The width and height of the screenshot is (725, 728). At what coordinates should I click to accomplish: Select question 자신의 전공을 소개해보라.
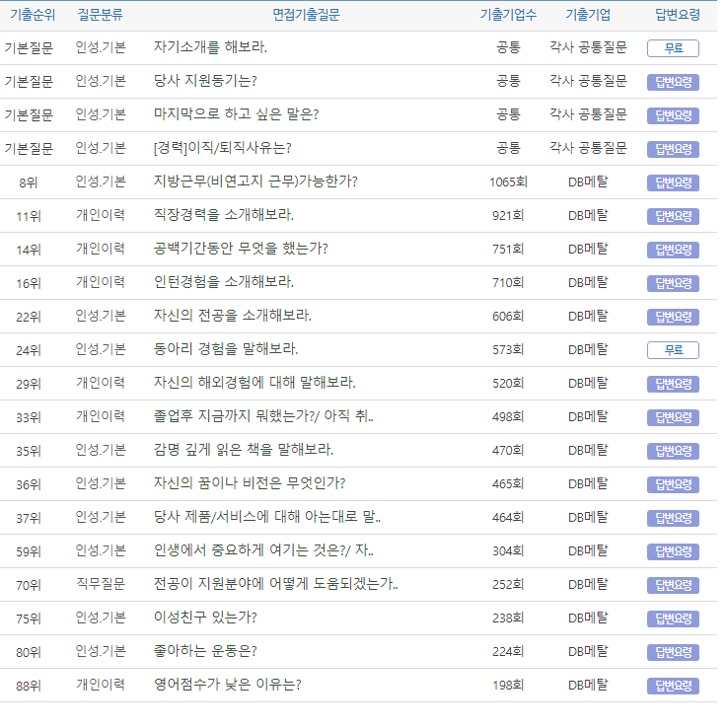point(233,316)
